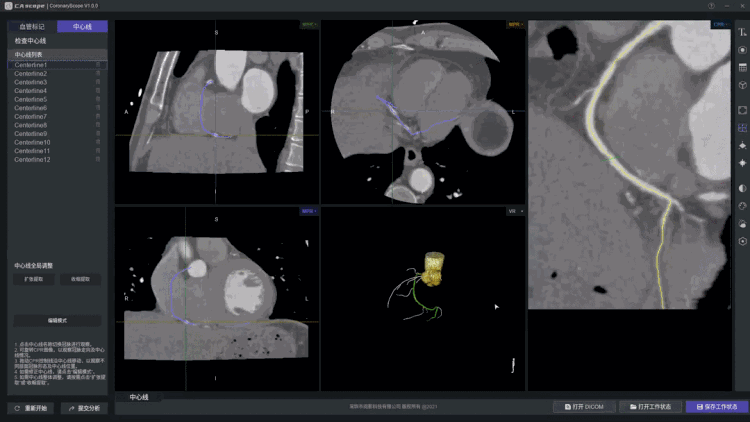Image resolution: width=750 pixels, height=422 pixels.
Task: Select the organ-shaped icon above the settings hexagon
Action: pos(742,223)
